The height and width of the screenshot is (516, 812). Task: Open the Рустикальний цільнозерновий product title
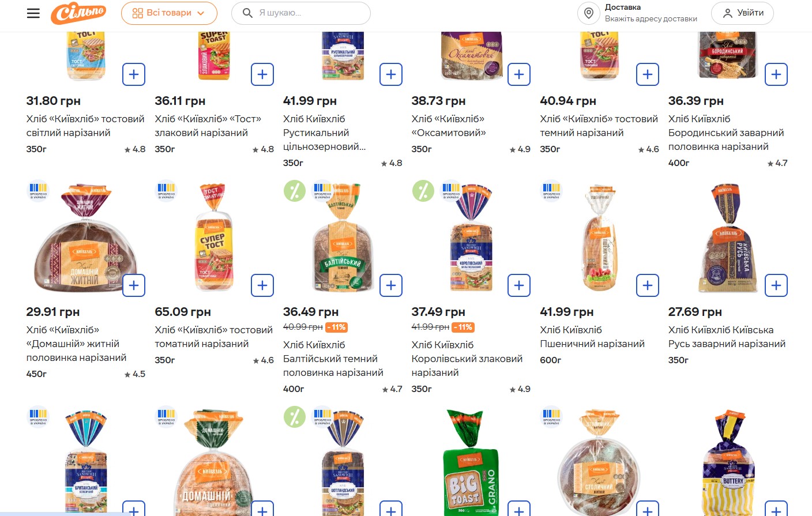click(x=324, y=133)
